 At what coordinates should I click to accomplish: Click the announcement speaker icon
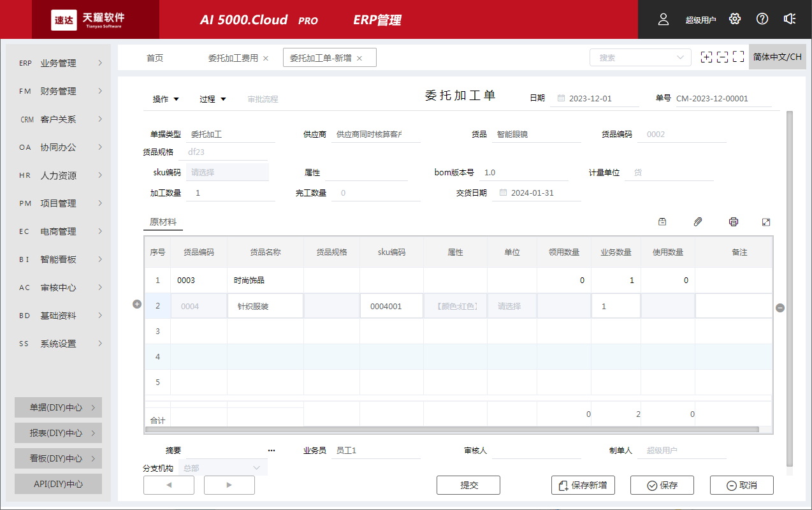790,19
